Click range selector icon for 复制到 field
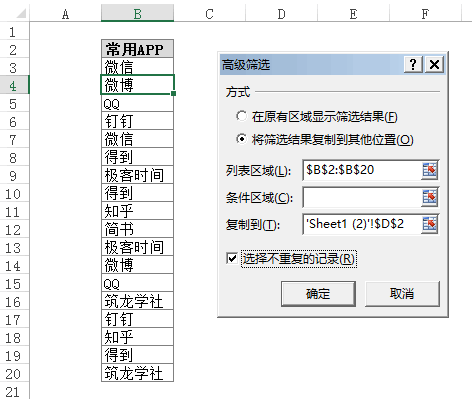The height and width of the screenshot is (399, 472). (x=429, y=224)
